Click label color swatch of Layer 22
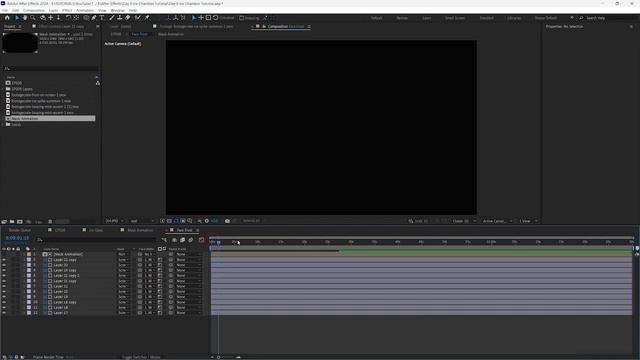Image resolution: width=640 pixels, height=360 pixels. (x=29, y=265)
